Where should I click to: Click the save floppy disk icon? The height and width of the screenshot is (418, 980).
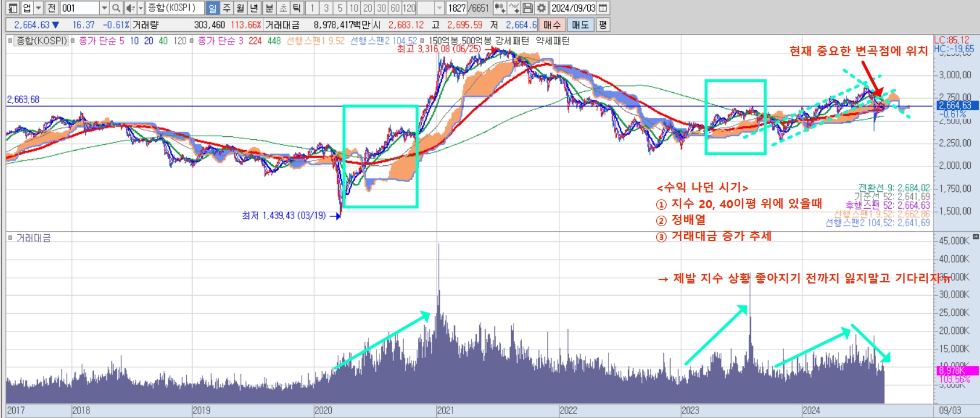pyautogui.click(x=527, y=8)
